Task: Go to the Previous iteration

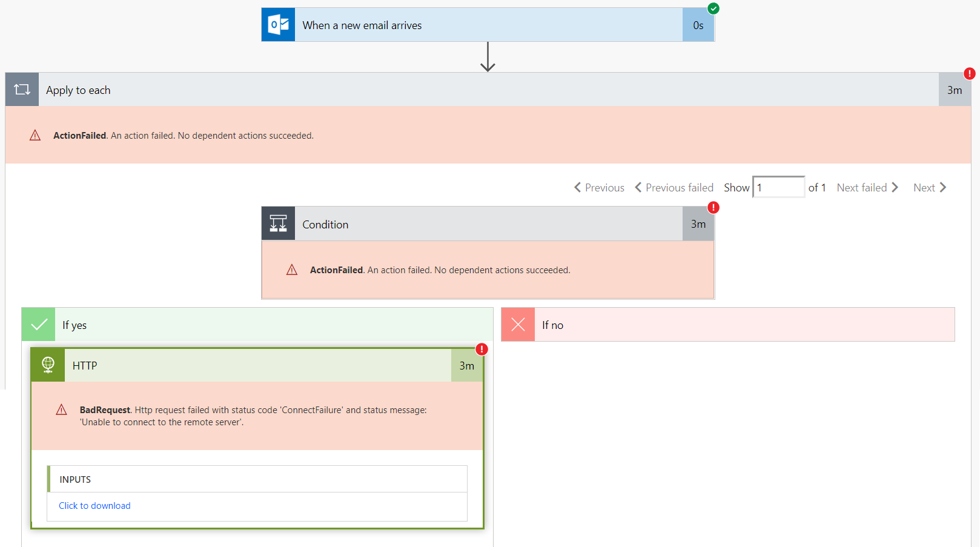Action: (x=599, y=188)
